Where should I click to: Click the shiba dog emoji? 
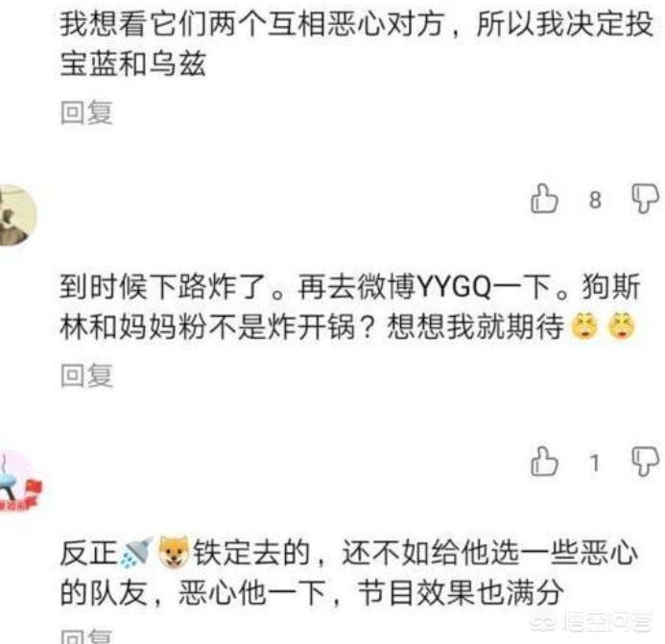click(173, 552)
